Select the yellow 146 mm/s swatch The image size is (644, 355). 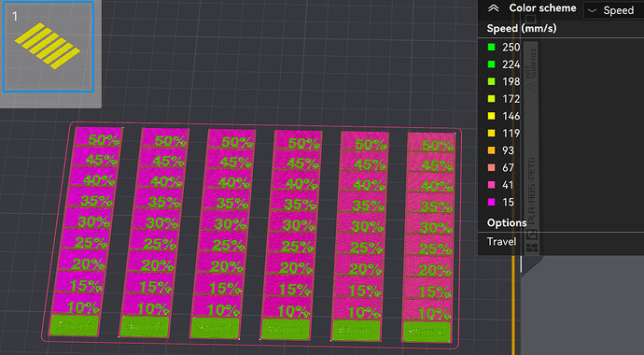coord(491,116)
